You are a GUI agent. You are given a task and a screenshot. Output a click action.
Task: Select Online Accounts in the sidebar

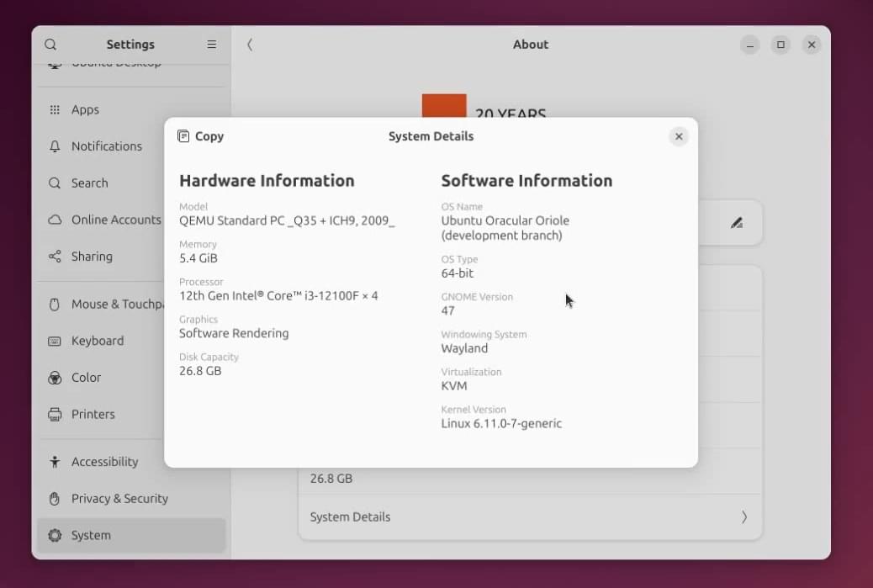(x=131, y=220)
